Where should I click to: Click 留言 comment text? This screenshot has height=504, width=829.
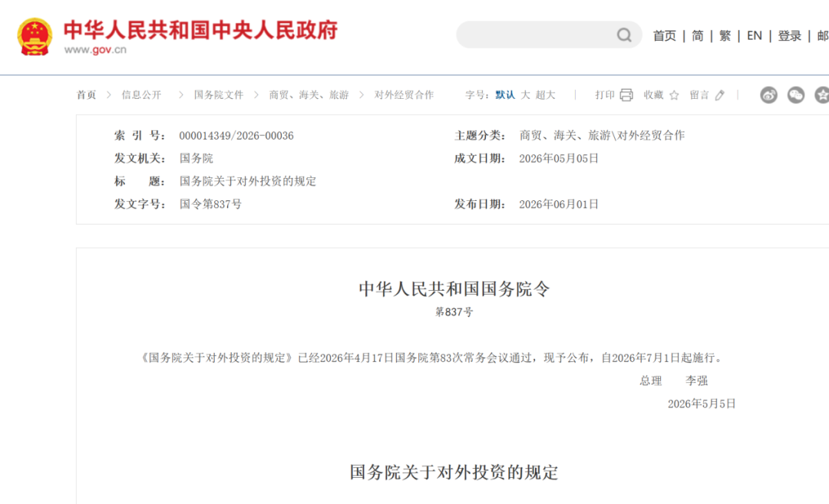[x=699, y=95]
